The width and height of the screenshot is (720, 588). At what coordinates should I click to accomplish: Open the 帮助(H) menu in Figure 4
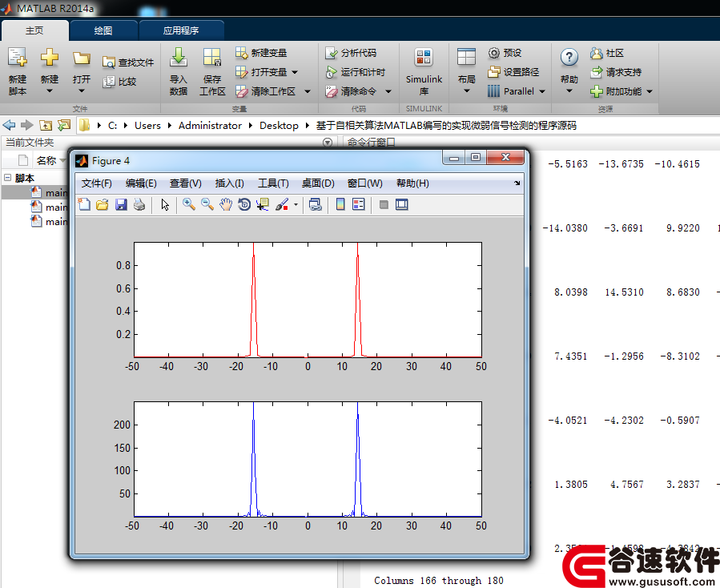click(412, 183)
